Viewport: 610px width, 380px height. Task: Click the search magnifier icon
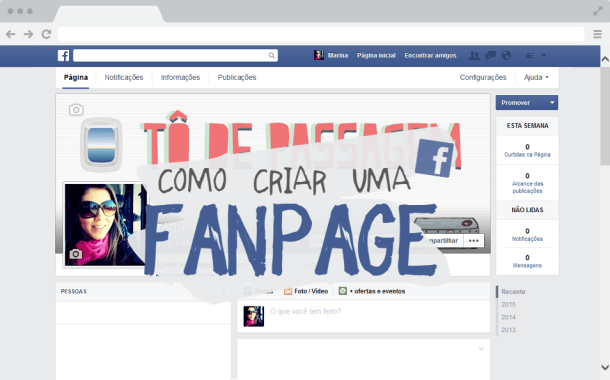pos(272,56)
